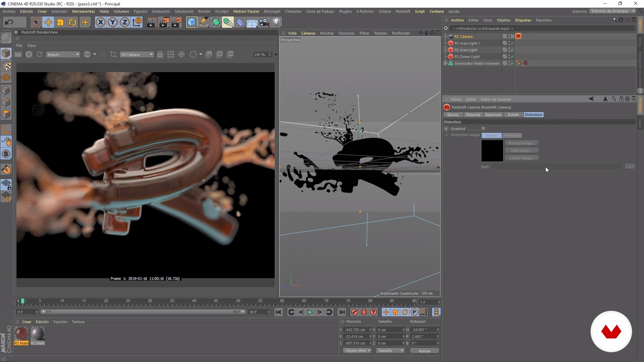Open the Entorno de Arranque layout dropdown
The image size is (644, 362).
coord(613,11)
